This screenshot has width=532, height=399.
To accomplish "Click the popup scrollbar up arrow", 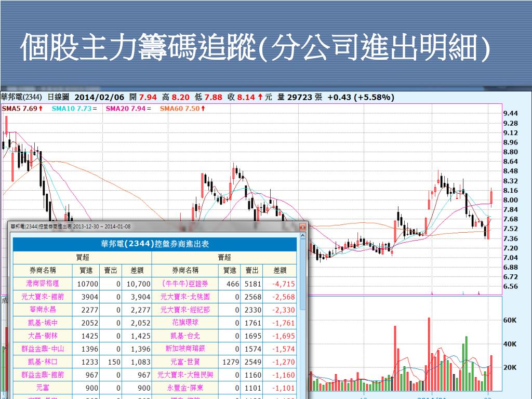I will tap(303, 235).
